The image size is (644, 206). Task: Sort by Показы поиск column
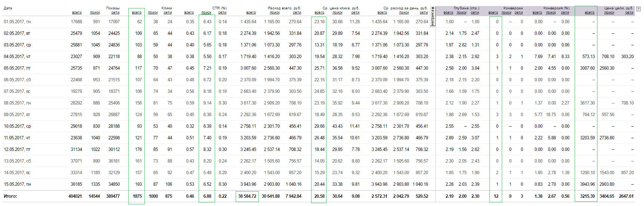(95, 13)
